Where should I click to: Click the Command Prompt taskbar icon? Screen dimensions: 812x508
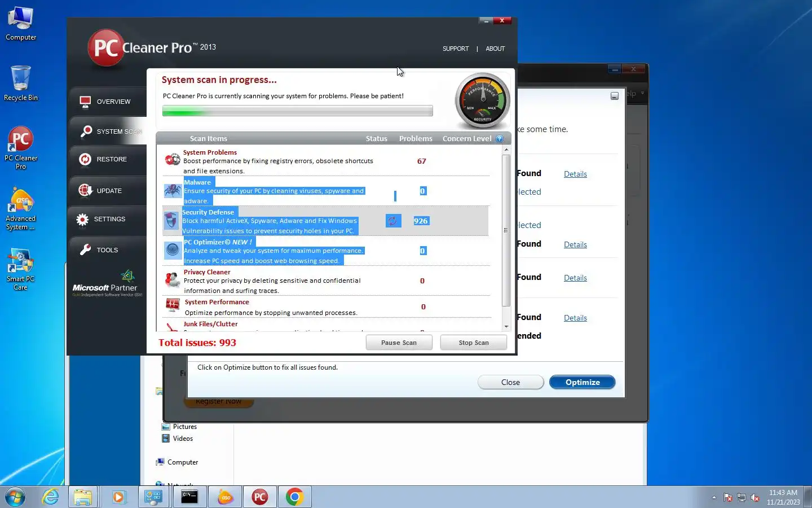click(189, 497)
